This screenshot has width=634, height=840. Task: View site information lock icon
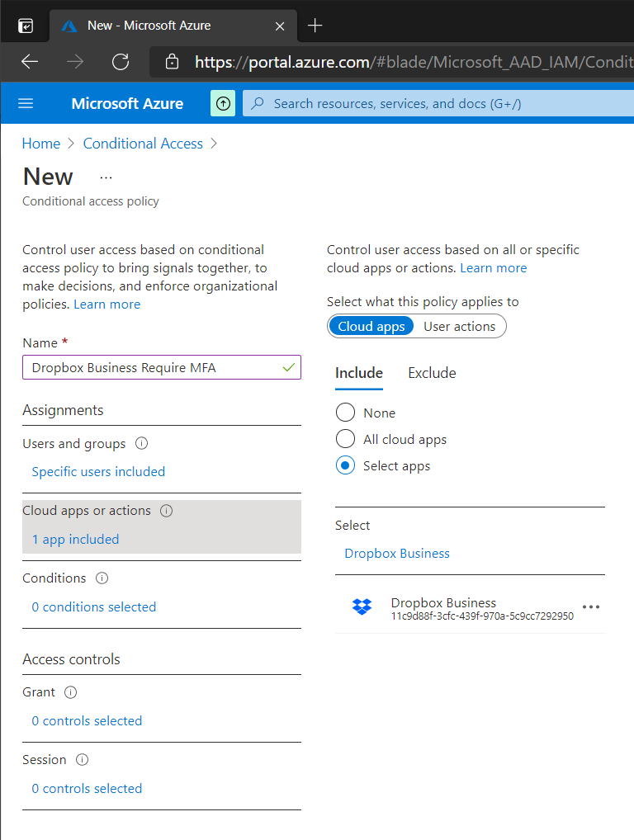(x=172, y=62)
